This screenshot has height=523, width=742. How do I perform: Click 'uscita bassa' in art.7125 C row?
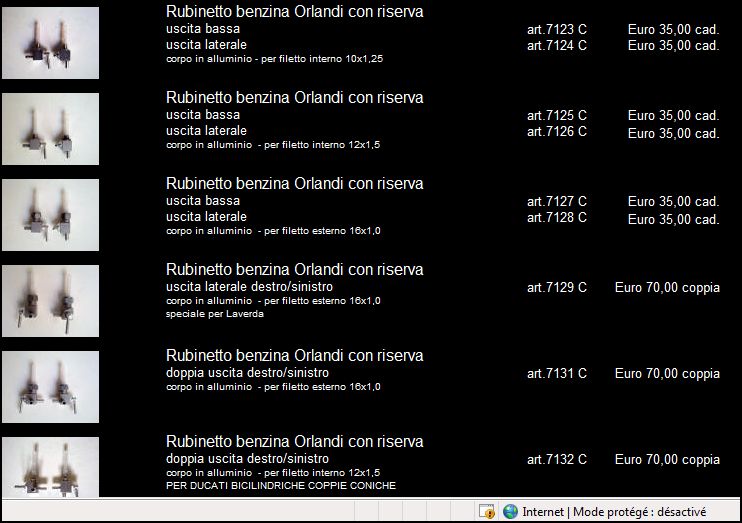(x=203, y=115)
